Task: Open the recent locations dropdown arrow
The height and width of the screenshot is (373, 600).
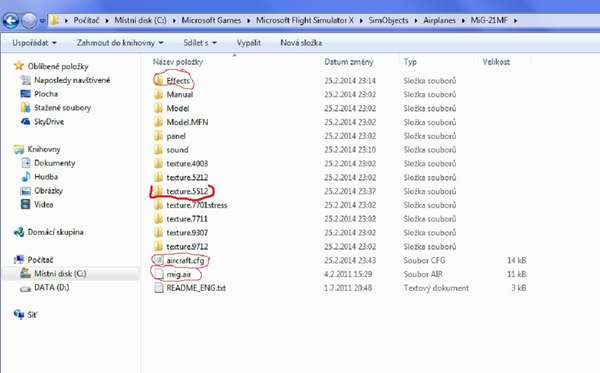Action: (42, 21)
